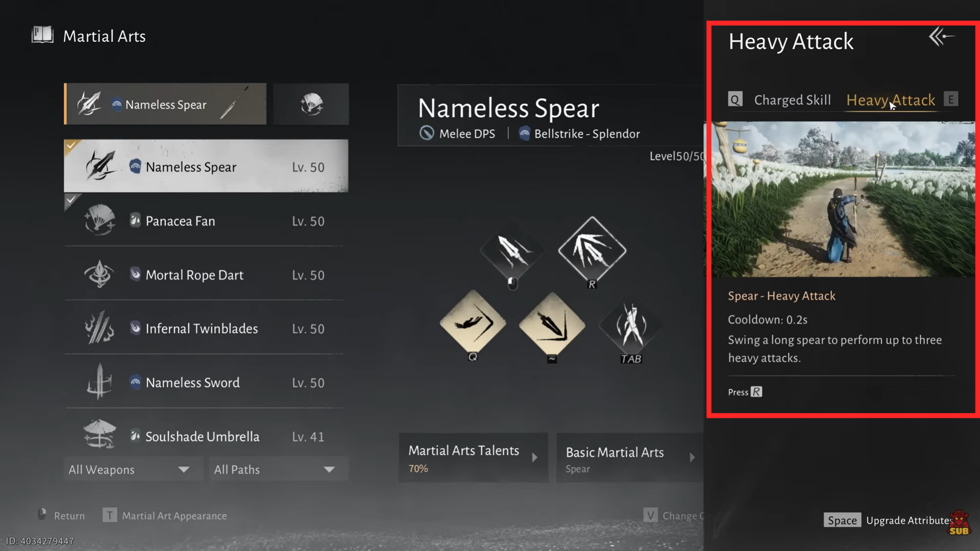This screenshot has width=980, height=551.
Task: Toggle the Panacea Fan equipped checkmark
Action: click(71, 199)
